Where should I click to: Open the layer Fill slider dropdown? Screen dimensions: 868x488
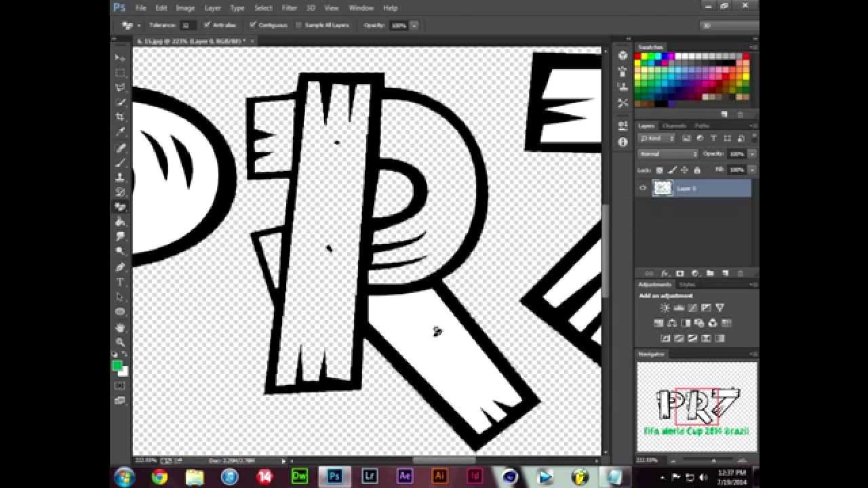752,170
